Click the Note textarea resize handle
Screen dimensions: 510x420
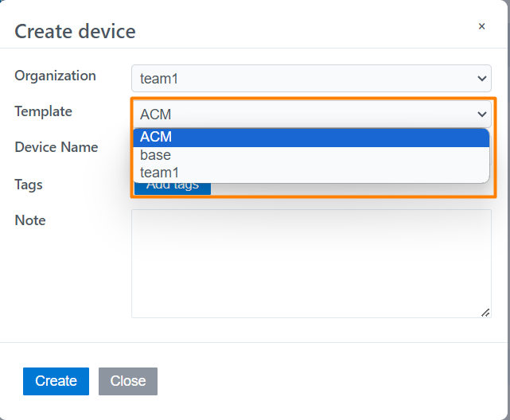click(x=486, y=313)
